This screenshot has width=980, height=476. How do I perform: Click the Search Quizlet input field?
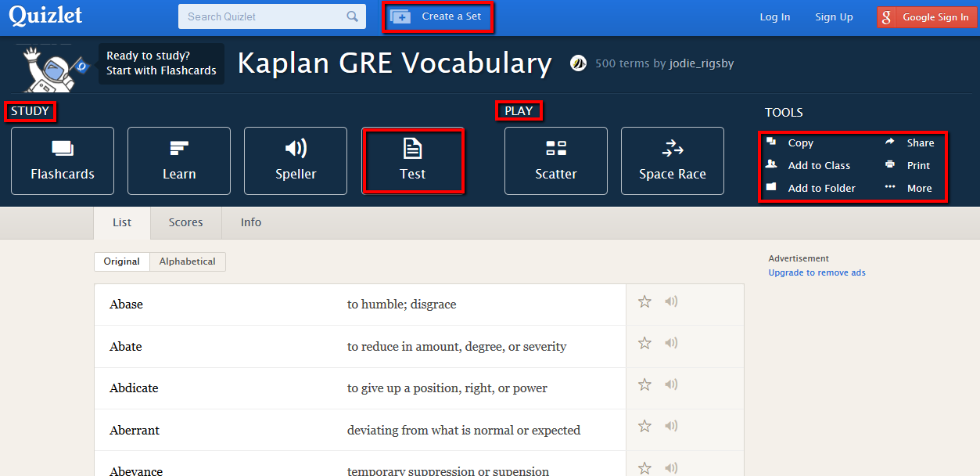pos(271,16)
